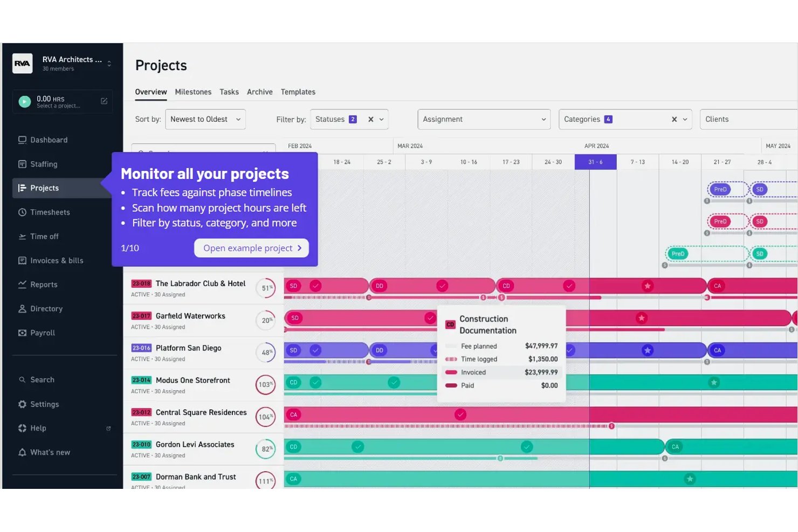Image resolution: width=798 pixels, height=532 pixels.
Task: Click the CA phase marker on Gordon Levi row
Action: [675, 447]
